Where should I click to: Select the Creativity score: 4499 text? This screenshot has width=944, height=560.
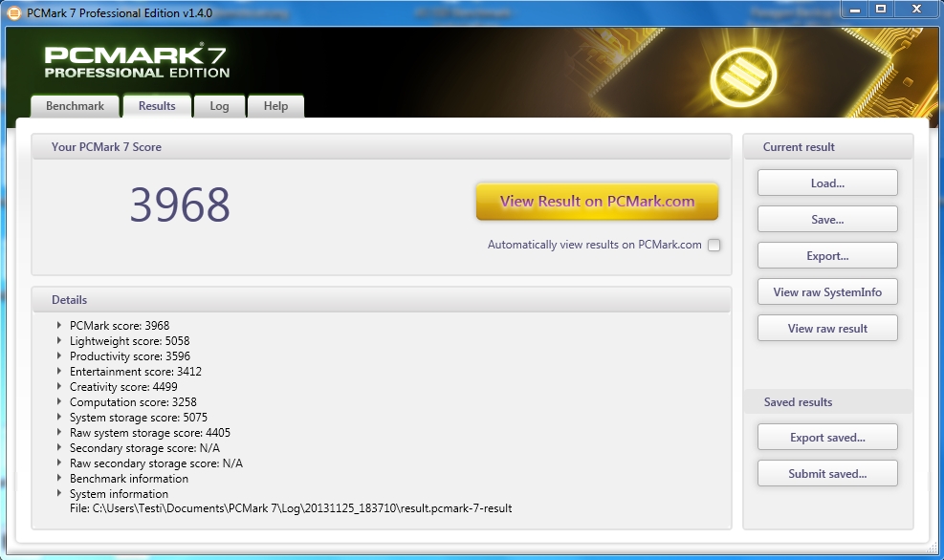click(x=123, y=387)
